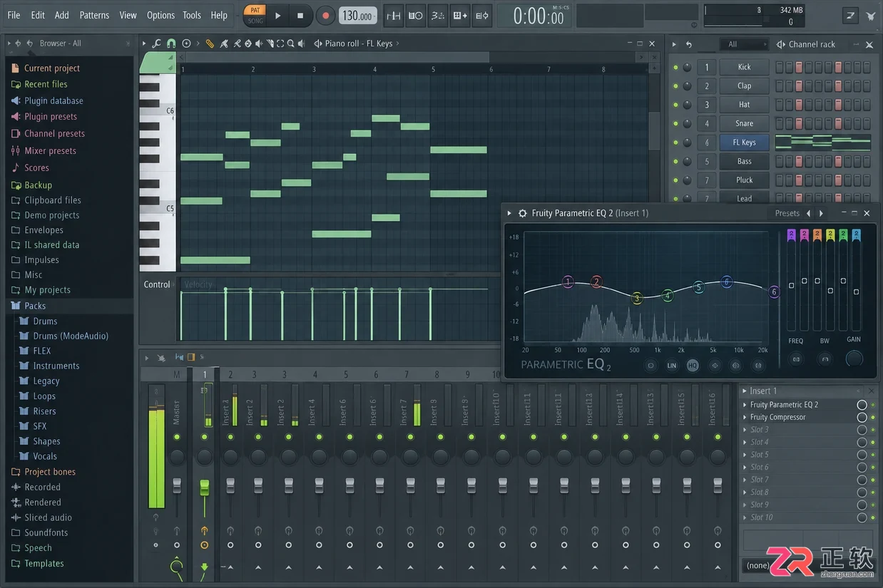Click the Master track volume fader
This screenshot has height=588, width=883.
(x=177, y=487)
